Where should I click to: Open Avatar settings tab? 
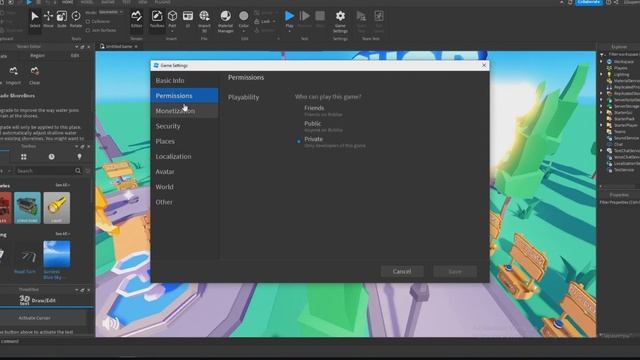coord(184,171)
